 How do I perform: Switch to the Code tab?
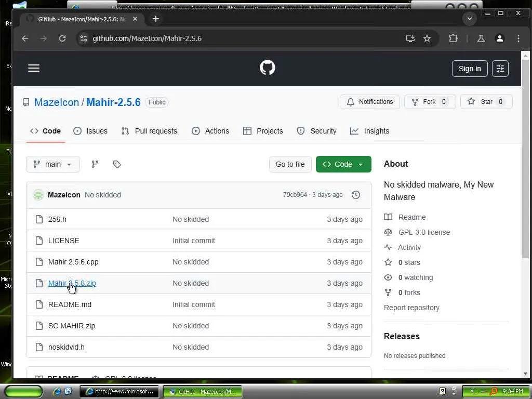coord(46,131)
